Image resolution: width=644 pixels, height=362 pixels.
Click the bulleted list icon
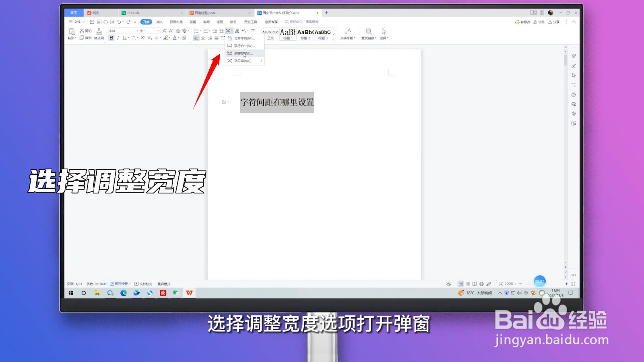tap(196, 31)
